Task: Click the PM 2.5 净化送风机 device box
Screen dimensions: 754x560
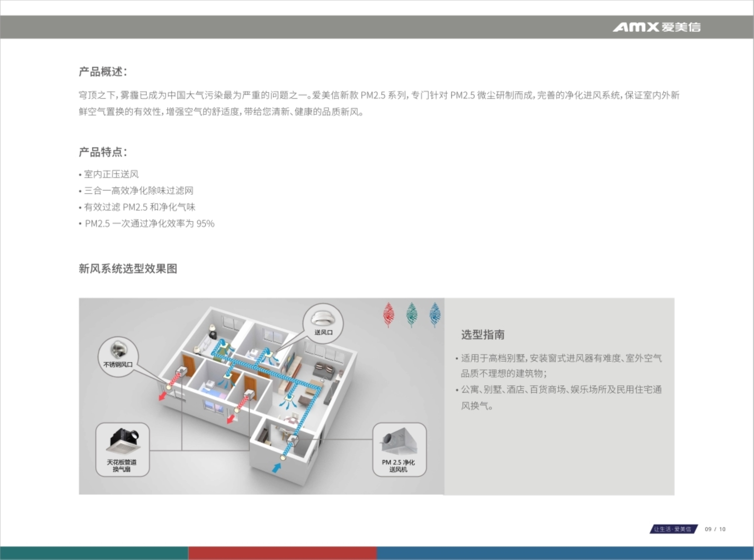Action: click(x=399, y=450)
